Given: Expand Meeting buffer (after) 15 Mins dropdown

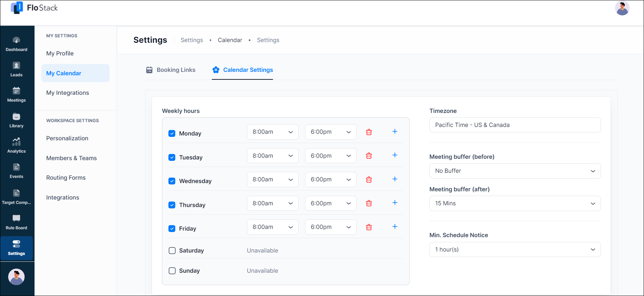Looking at the screenshot, I should (x=515, y=203).
